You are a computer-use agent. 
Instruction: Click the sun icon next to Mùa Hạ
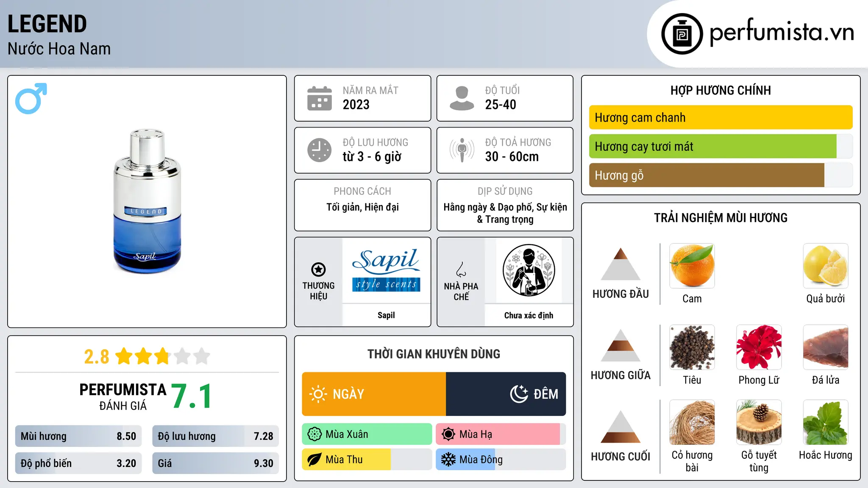coord(448,434)
